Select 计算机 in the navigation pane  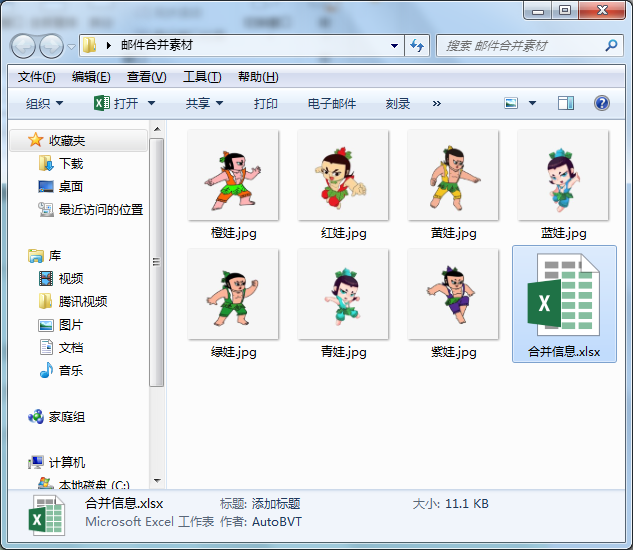56,462
